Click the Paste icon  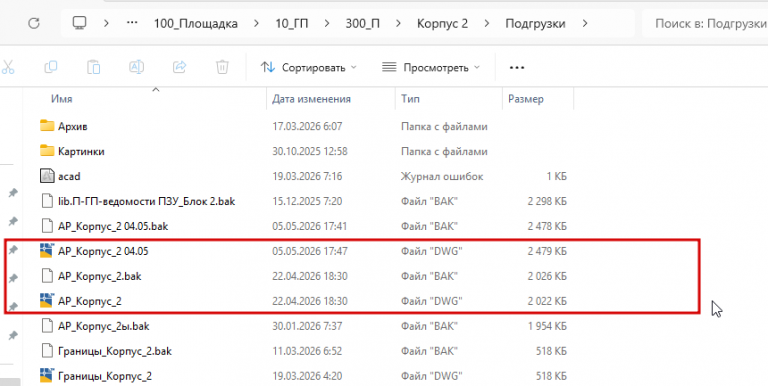click(94, 67)
